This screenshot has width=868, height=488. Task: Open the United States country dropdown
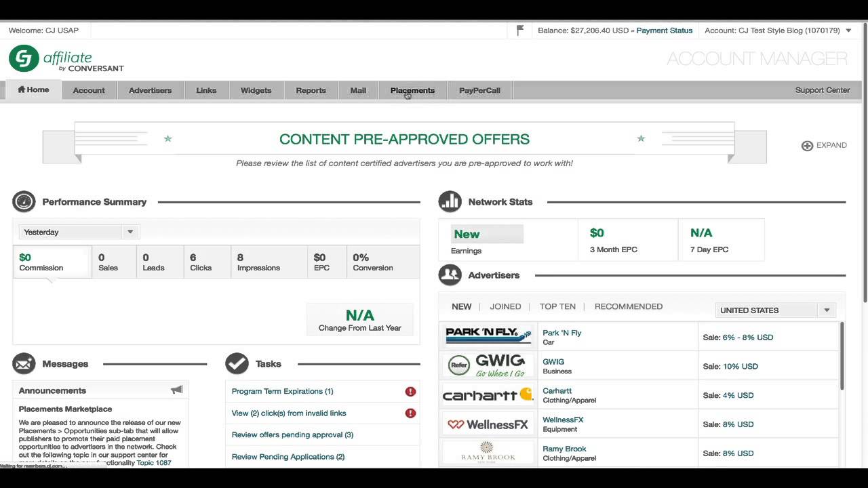coord(776,310)
